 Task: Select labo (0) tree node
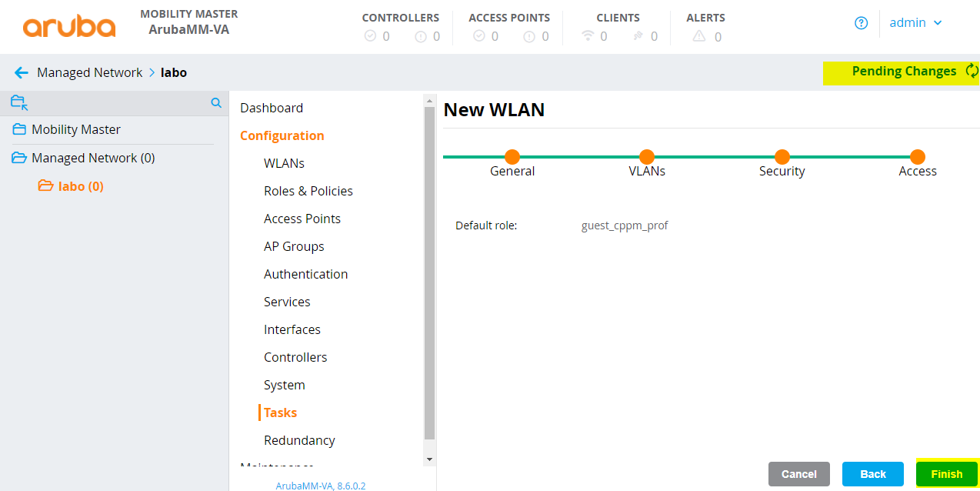pyautogui.click(x=81, y=185)
